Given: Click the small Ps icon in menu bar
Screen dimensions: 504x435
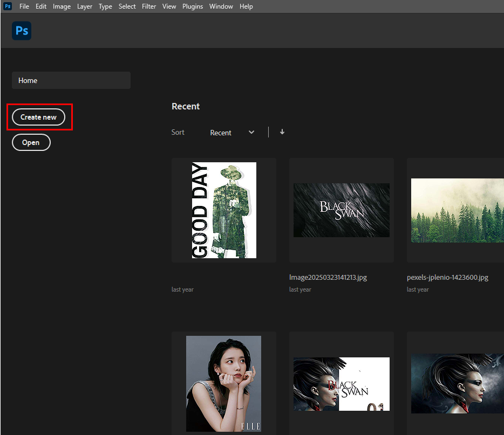Looking at the screenshot, I should pyautogui.click(x=8, y=6).
